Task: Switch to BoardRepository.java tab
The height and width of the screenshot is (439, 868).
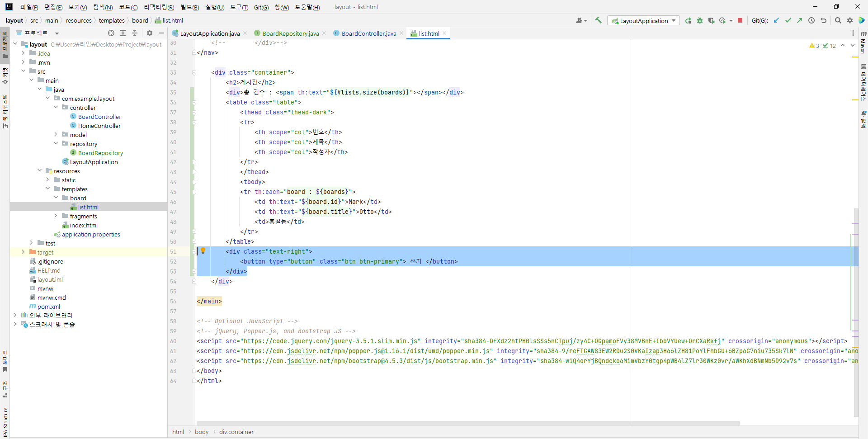Action: coord(291,33)
